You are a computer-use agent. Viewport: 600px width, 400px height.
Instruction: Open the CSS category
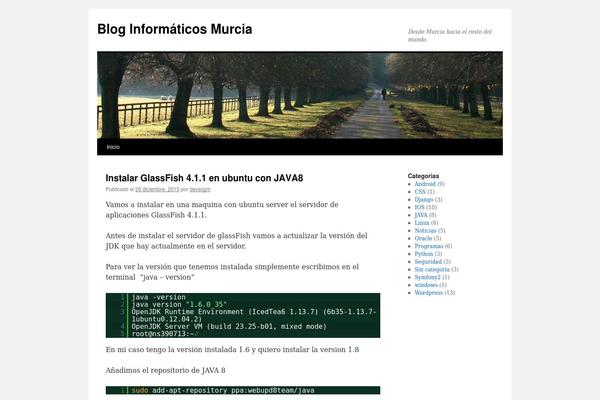tap(420, 192)
